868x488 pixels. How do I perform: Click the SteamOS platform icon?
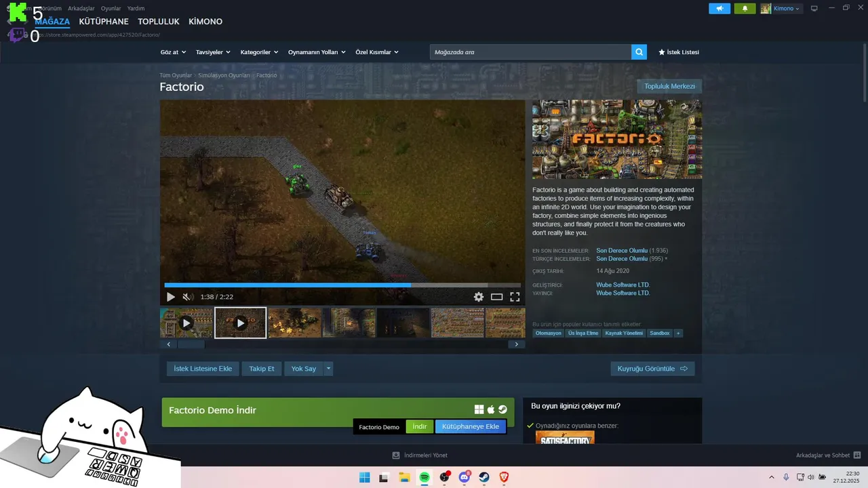point(503,409)
